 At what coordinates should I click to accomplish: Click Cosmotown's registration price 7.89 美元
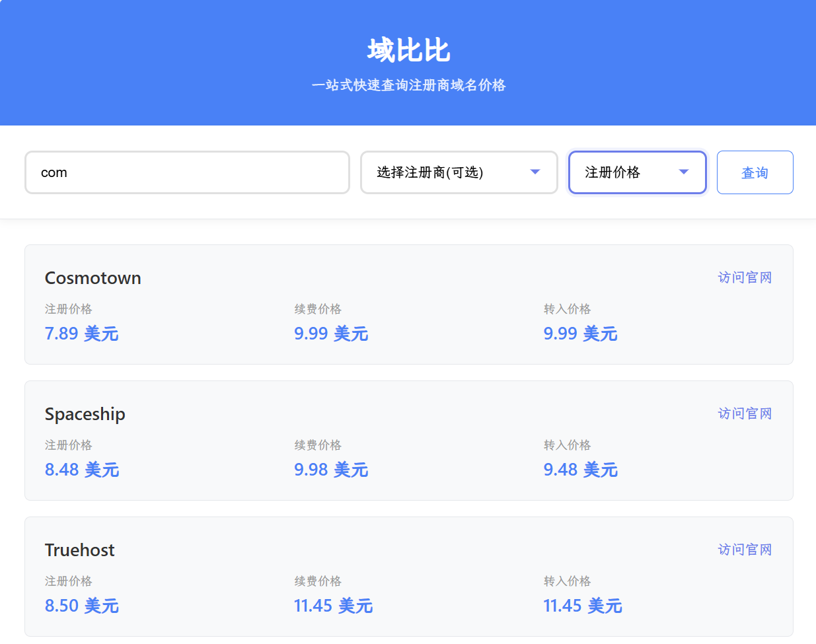click(x=82, y=334)
